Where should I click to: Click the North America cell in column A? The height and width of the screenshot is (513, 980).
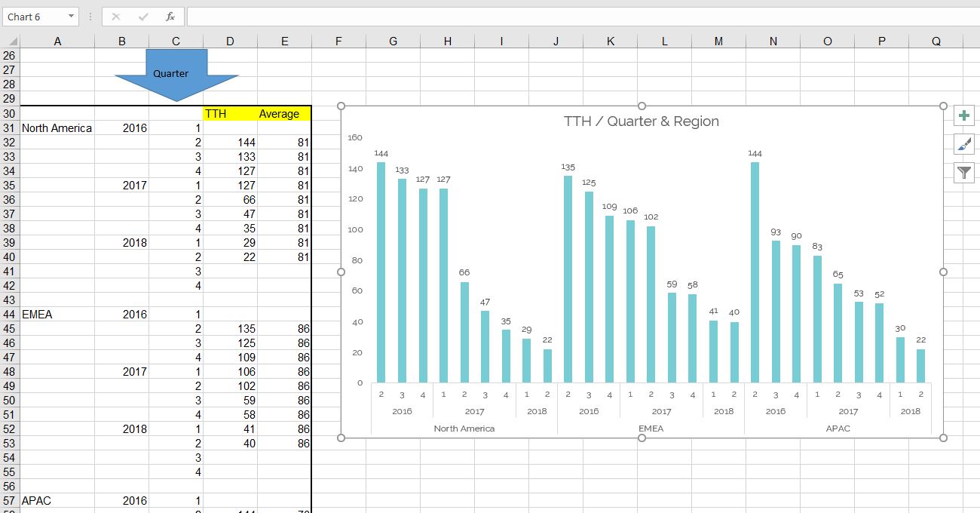click(57, 128)
